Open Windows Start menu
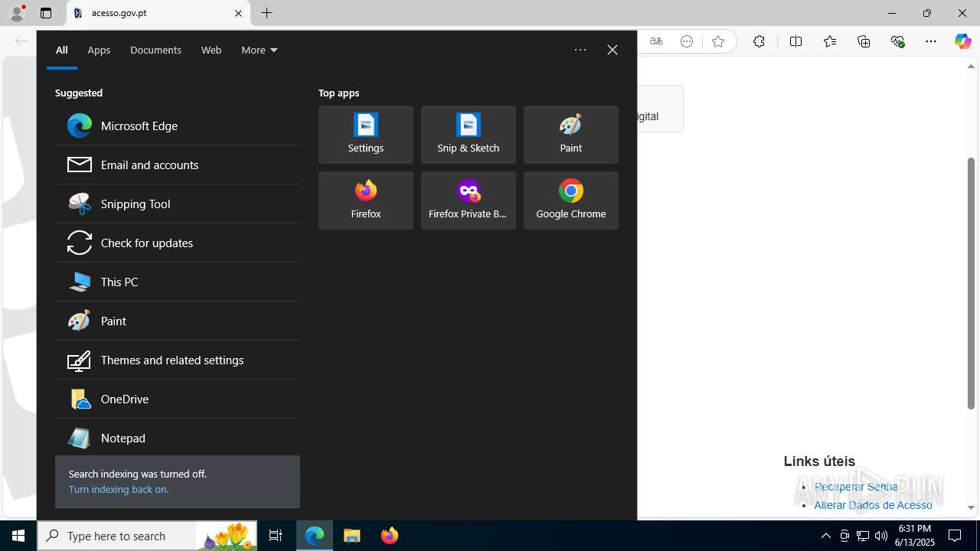The image size is (980, 551). 18,536
